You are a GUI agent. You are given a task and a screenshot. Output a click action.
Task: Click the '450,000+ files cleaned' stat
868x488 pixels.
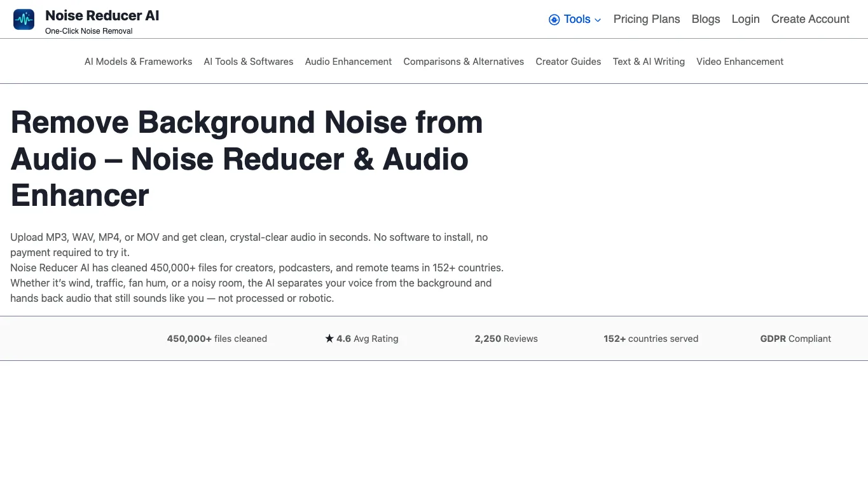(x=217, y=339)
